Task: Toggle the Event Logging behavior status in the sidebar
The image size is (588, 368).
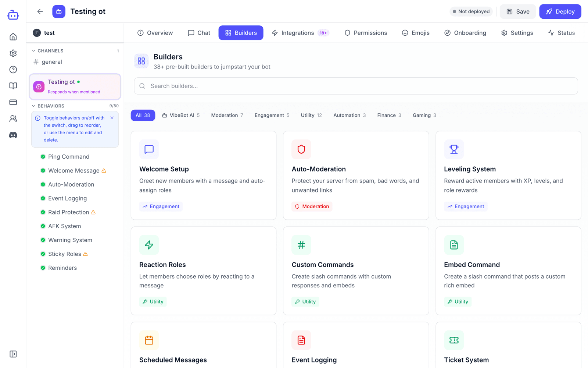Action: [43, 198]
